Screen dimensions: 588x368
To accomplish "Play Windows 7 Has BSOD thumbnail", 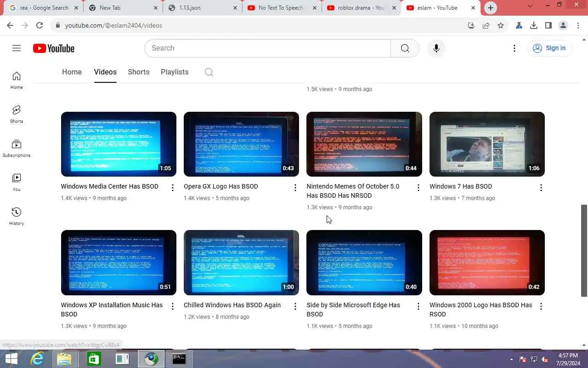I will click(487, 144).
